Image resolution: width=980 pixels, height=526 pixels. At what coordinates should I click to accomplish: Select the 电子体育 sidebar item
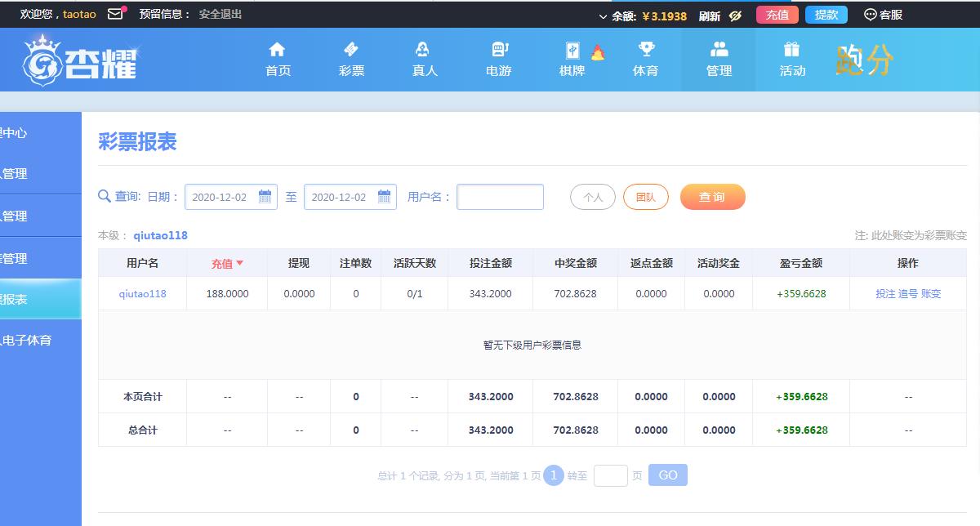click(x=41, y=340)
